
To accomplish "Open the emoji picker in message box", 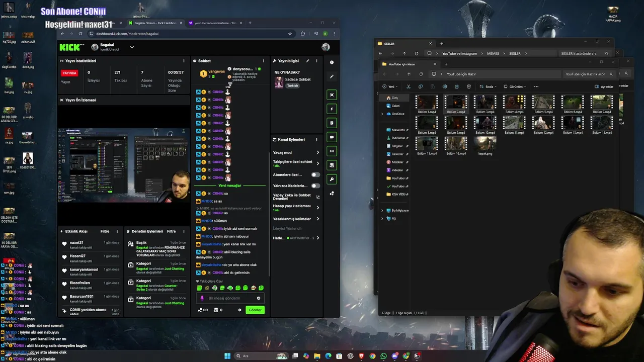I will (259, 298).
